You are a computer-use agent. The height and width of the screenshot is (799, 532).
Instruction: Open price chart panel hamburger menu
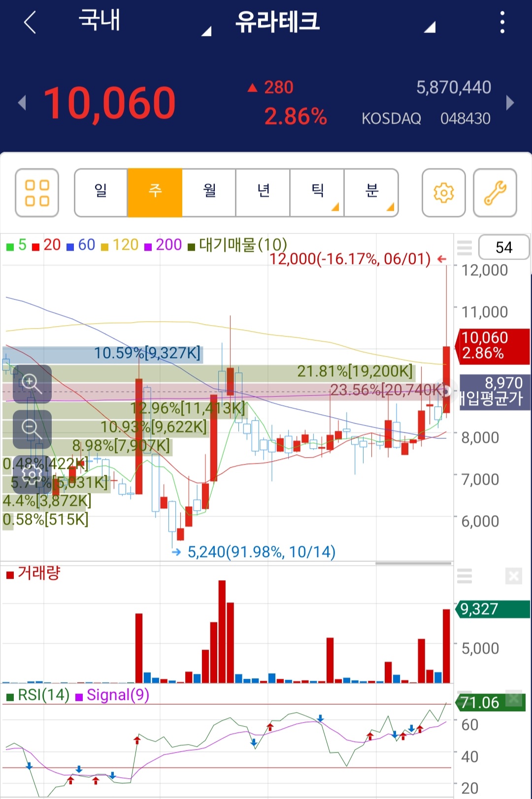pyautogui.click(x=464, y=247)
